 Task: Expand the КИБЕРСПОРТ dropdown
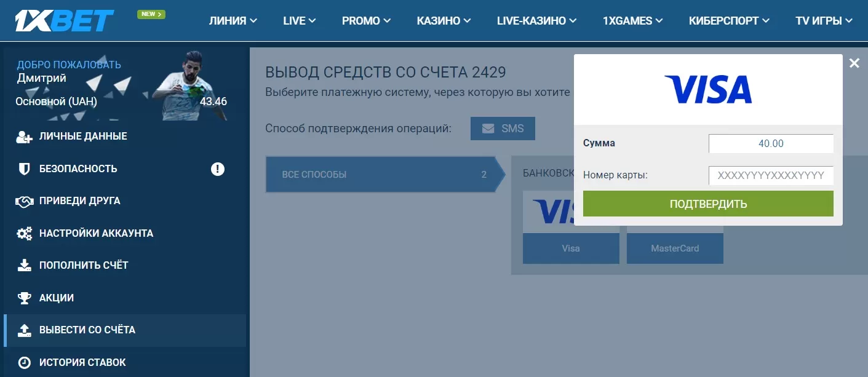(728, 20)
